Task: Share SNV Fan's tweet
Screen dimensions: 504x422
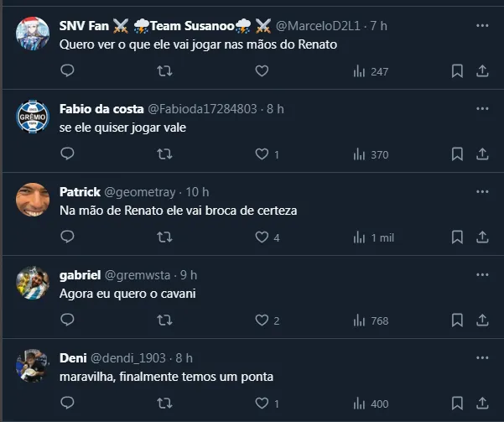Action: (482, 72)
